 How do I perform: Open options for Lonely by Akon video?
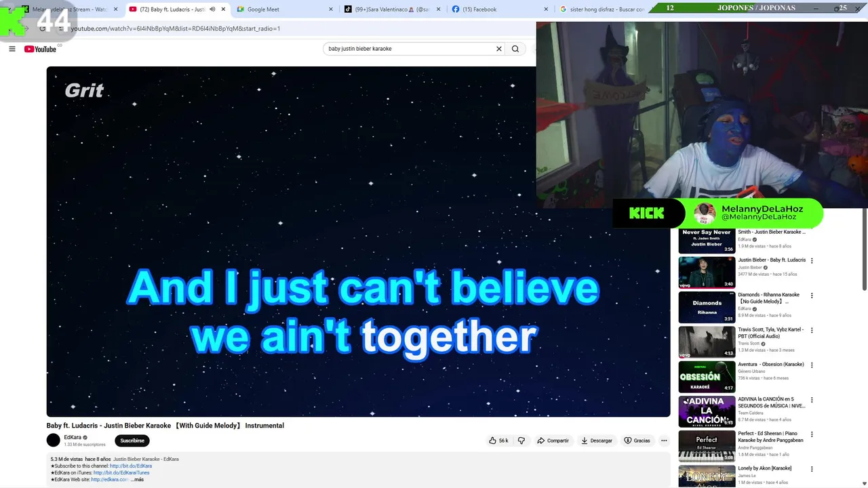coord(812,469)
